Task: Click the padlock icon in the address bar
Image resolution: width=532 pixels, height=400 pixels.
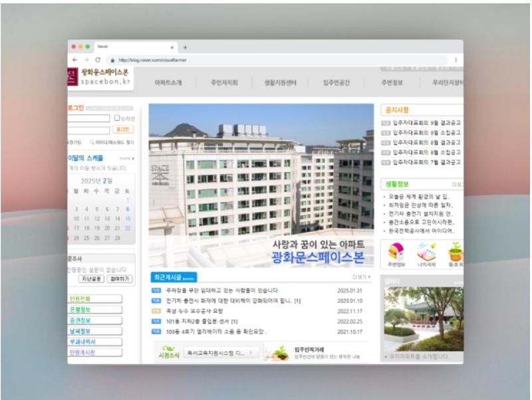Action: tap(112, 60)
